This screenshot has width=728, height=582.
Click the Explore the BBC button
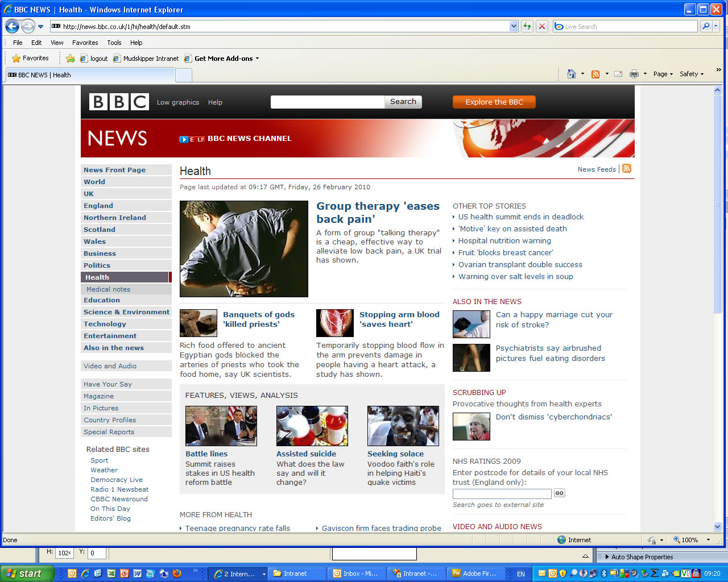[494, 102]
